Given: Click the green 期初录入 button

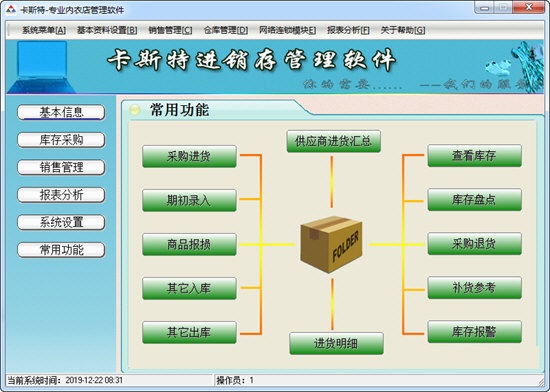Looking at the screenshot, I should (189, 200).
